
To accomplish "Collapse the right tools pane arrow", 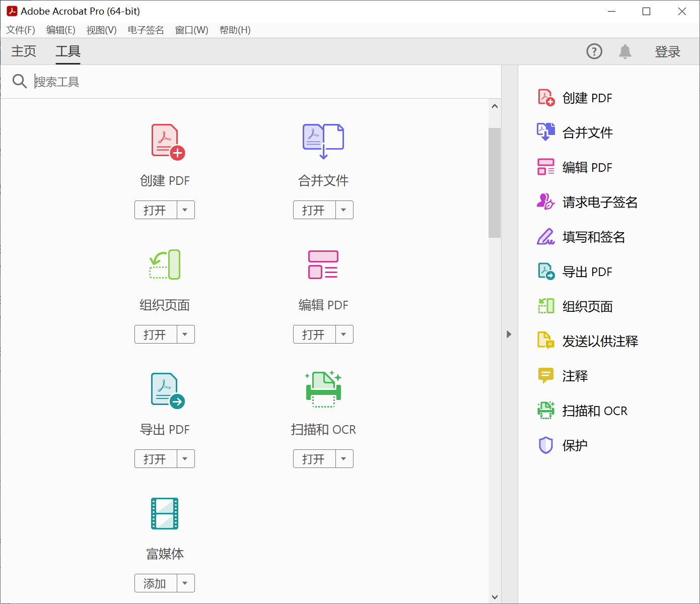I will [509, 334].
